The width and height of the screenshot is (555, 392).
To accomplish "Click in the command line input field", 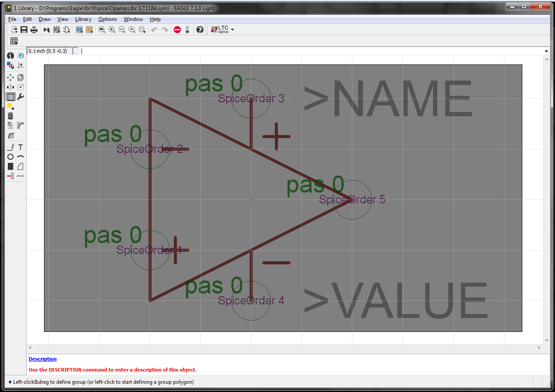I will [x=311, y=51].
